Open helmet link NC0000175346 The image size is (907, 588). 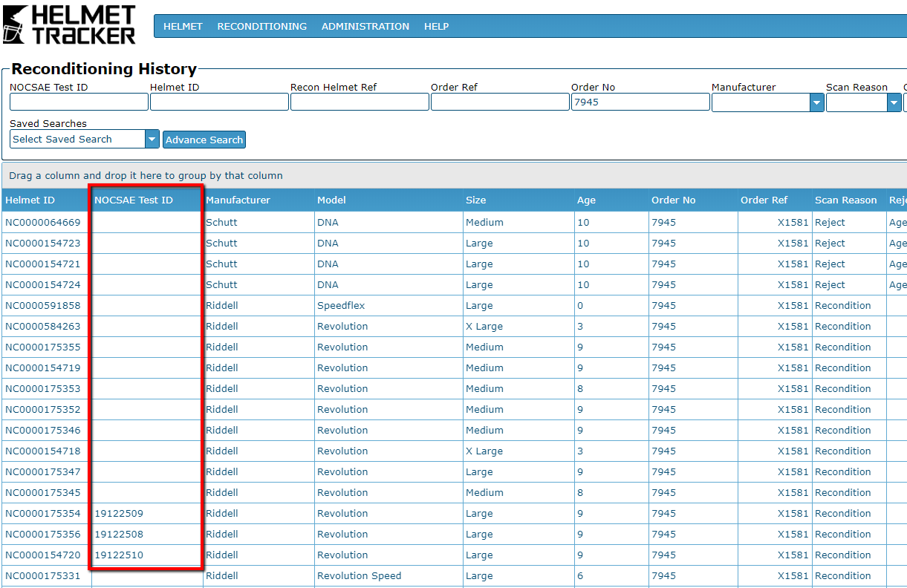[43, 430]
